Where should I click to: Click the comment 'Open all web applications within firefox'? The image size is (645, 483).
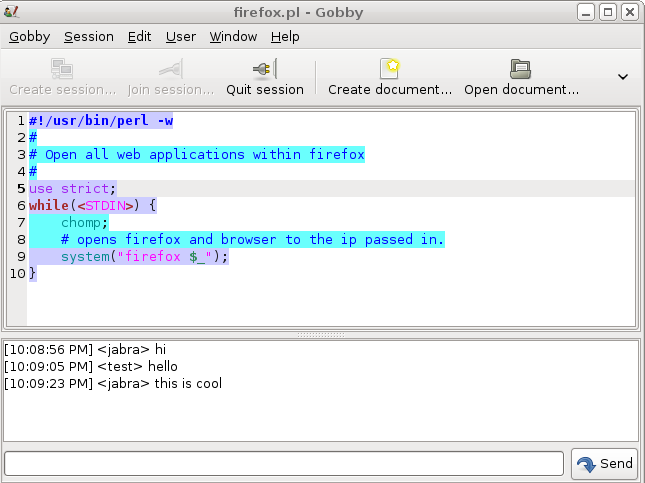pos(205,154)
